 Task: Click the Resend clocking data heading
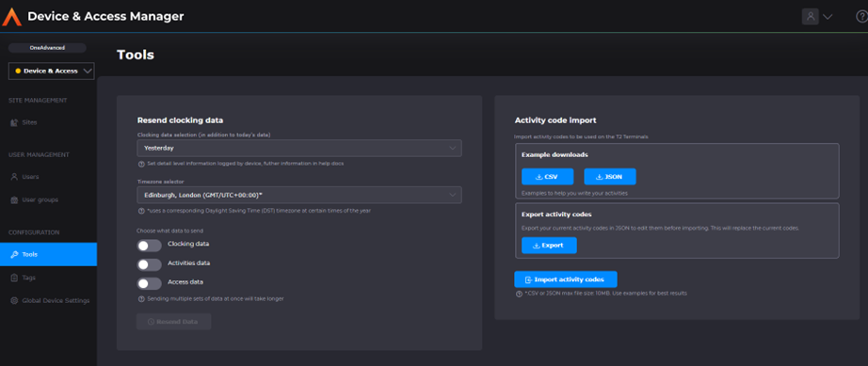[181, 120]
